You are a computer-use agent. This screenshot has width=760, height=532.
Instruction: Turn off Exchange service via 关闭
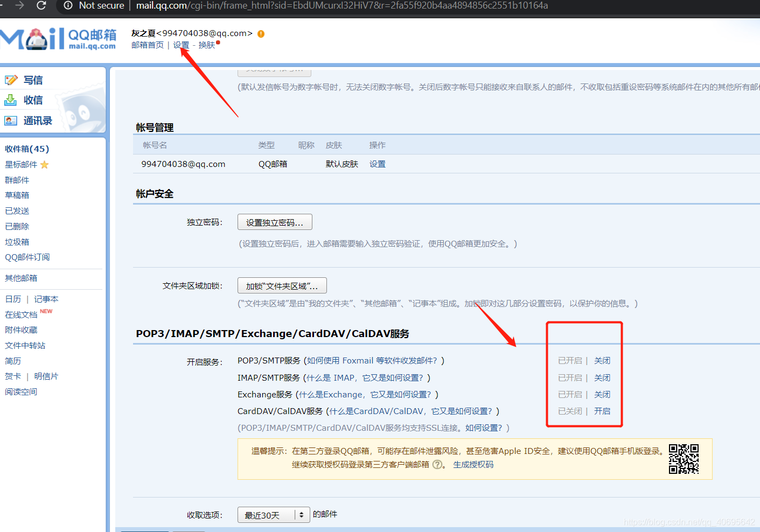[x=602, y=395]
